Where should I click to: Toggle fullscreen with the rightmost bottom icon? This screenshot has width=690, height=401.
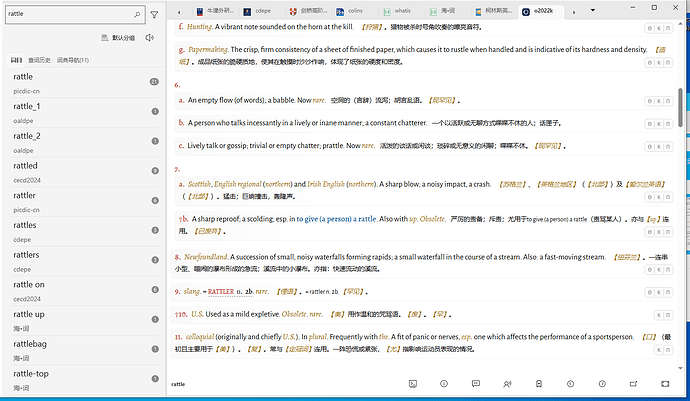point(665,384)
